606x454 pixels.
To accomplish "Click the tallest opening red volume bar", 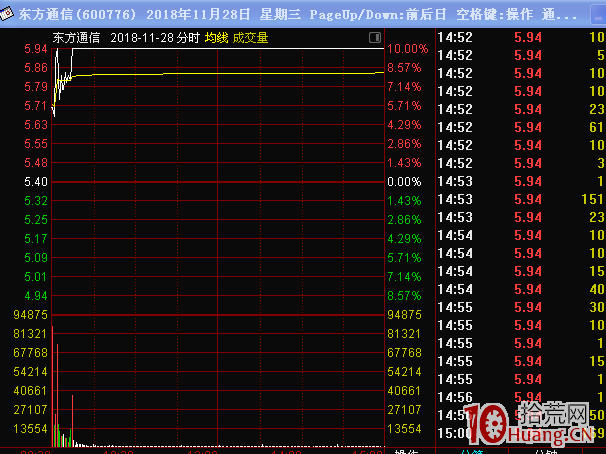I will 53,386.
